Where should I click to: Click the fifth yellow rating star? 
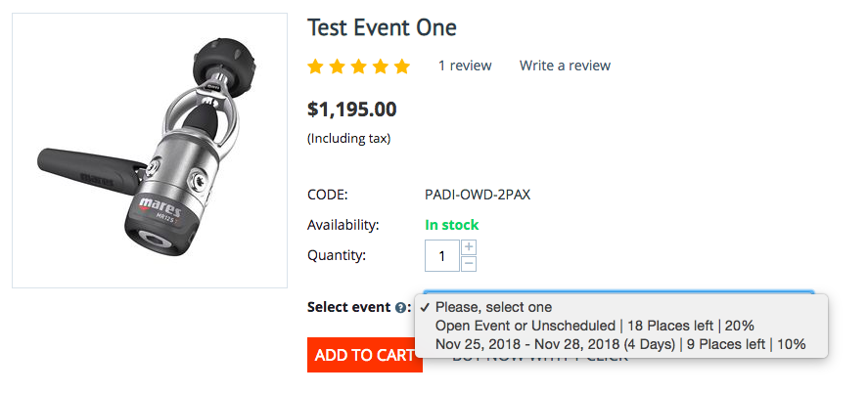click(x=401, y=66)
